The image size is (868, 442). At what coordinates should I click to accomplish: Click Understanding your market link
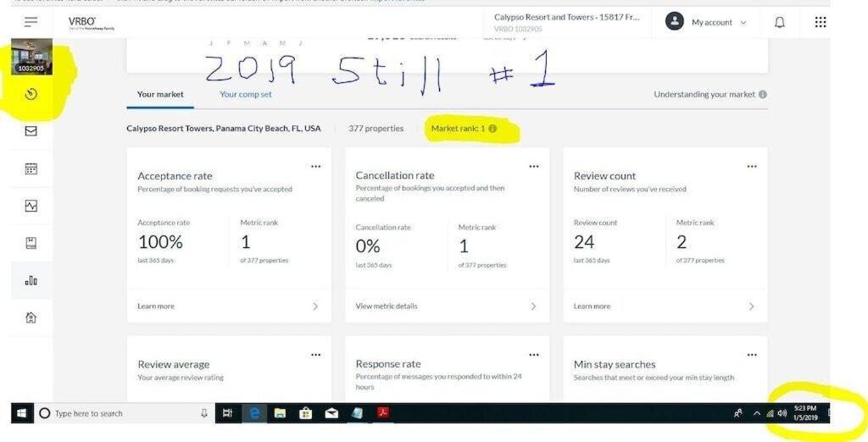[704, 95]
